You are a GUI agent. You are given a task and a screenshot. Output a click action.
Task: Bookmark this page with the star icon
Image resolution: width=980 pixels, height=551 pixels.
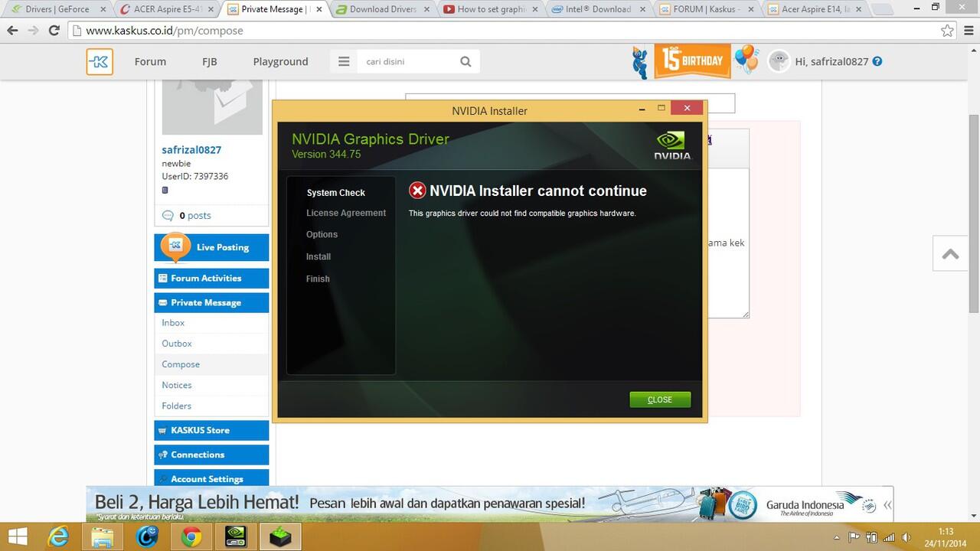point(947,31)
